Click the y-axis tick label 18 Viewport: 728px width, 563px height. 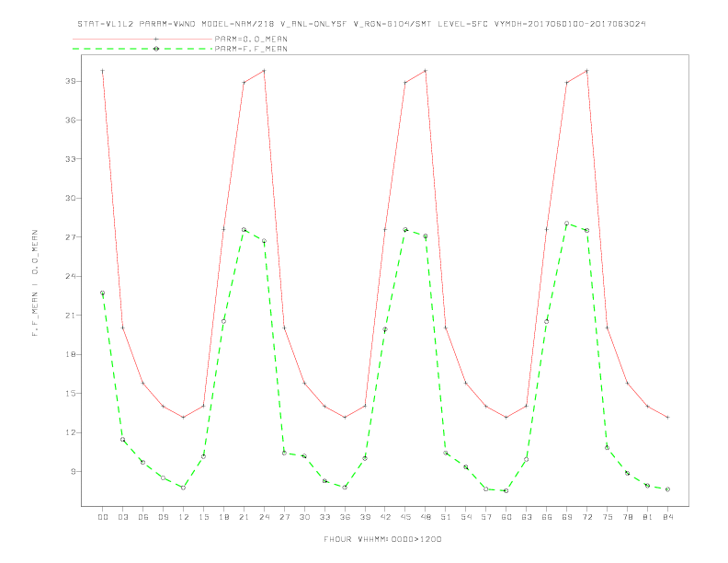(71, 354)
